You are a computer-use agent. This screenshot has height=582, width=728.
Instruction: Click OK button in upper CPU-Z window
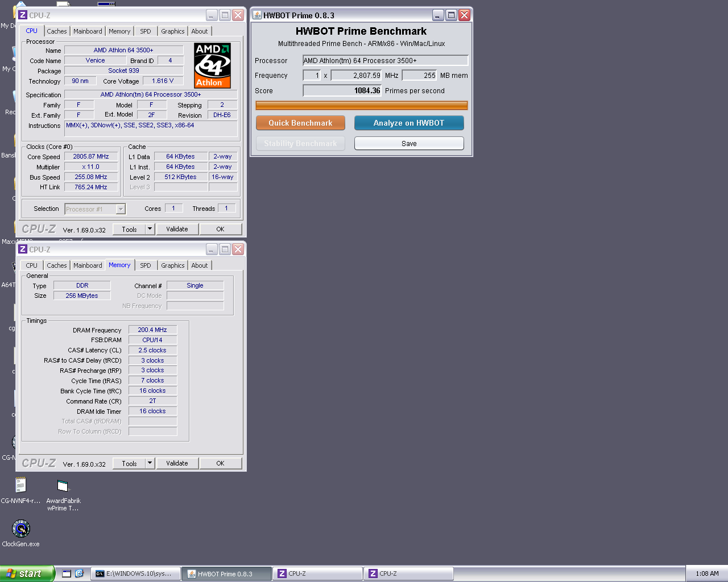[220, 229]
